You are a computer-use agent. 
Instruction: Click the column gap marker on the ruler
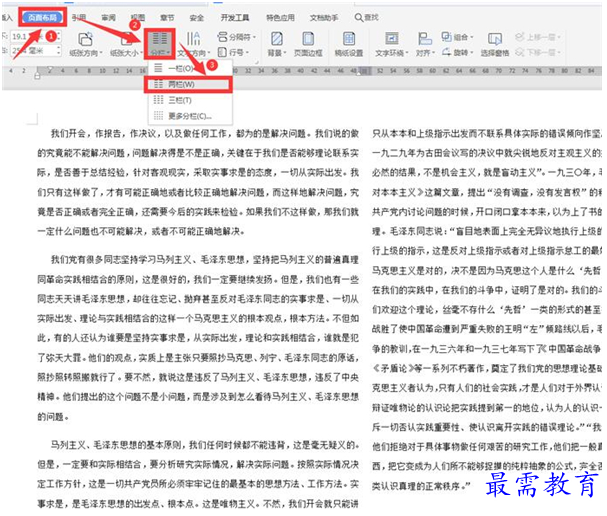click(365, 71)
